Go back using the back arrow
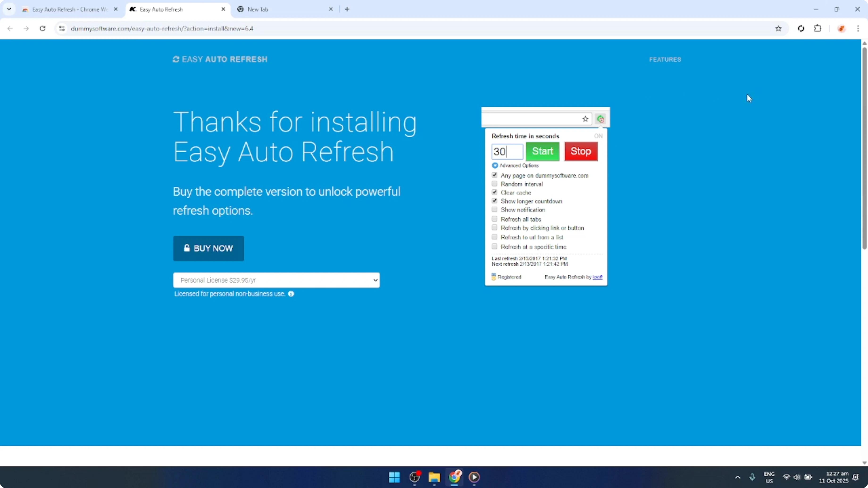Image resolution: width=868 pixels, height=488 pixels. click(x=10, y=29)
